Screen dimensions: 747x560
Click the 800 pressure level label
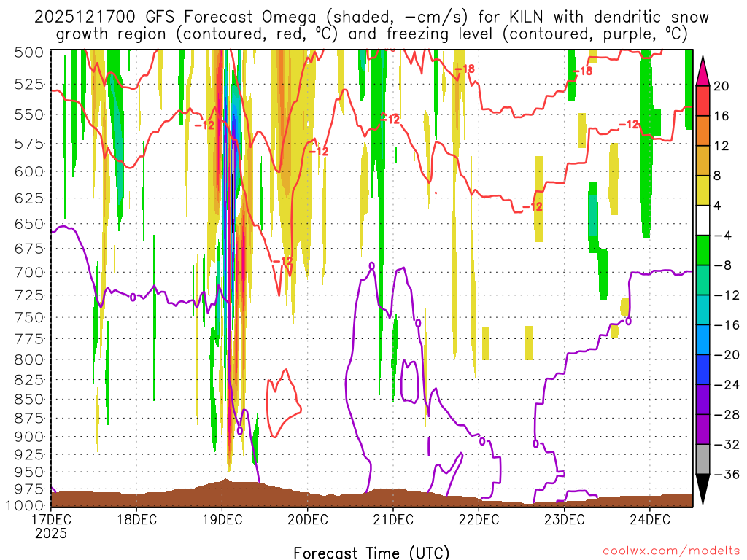[29, 360]
